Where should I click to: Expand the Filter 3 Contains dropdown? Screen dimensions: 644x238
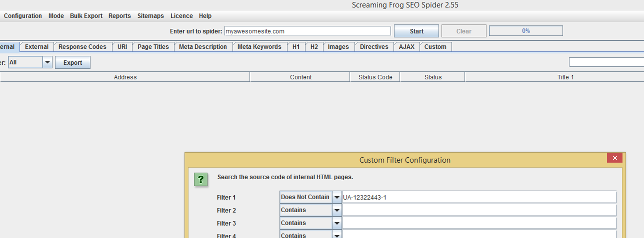coord(337,223)
